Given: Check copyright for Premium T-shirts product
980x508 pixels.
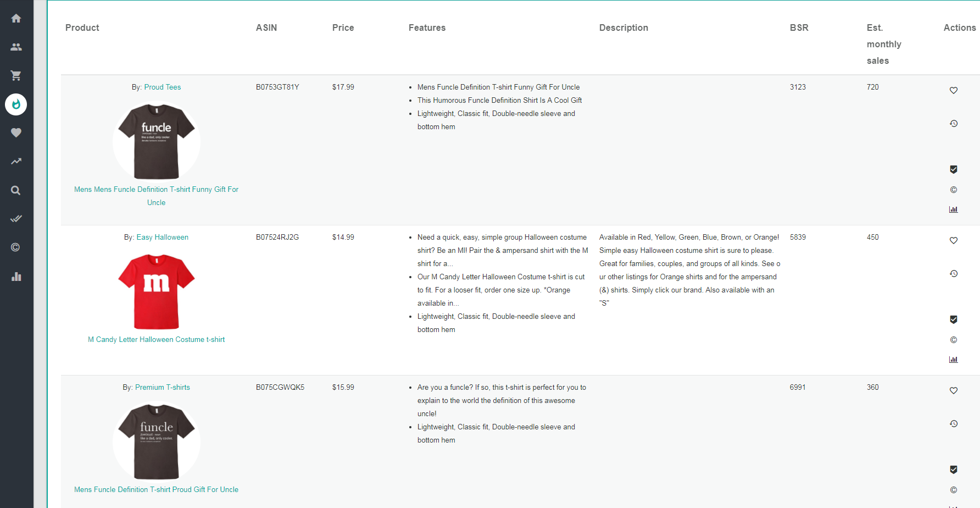Looking at the screenshot, I should pos(954,490).
